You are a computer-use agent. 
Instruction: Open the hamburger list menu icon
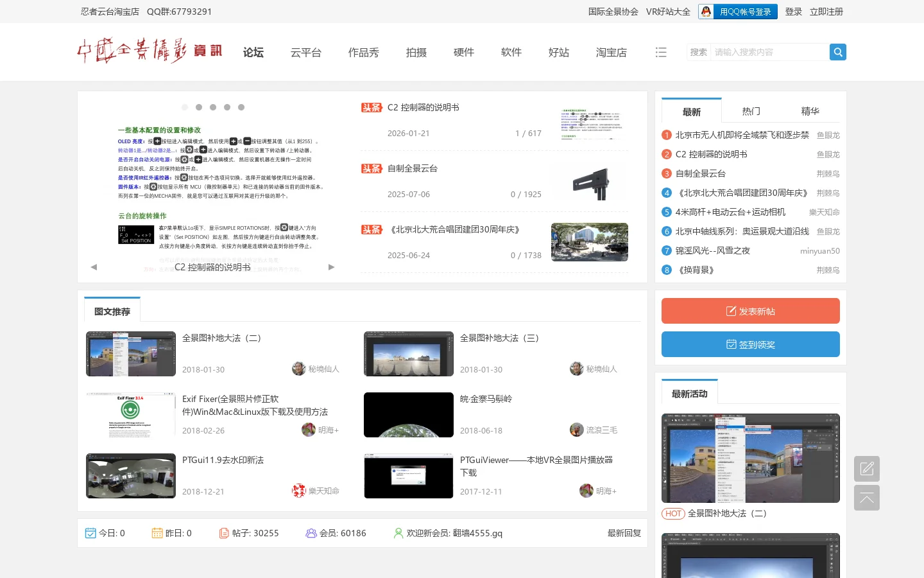[x=661, y=52]
